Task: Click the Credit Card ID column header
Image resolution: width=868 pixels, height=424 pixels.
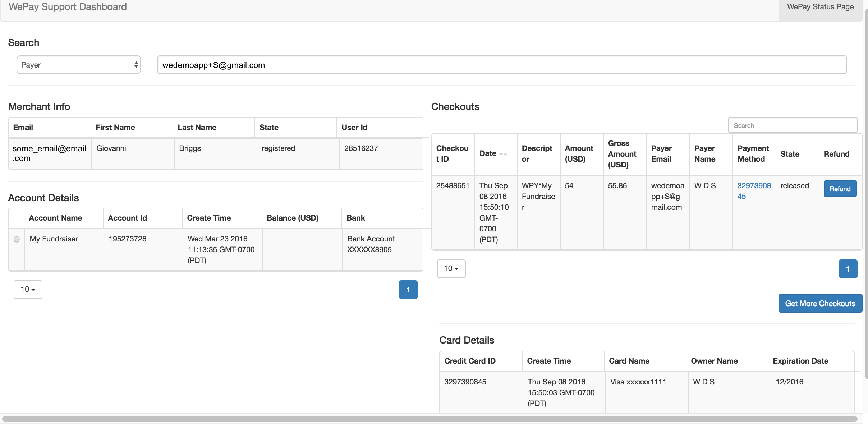Action: pos(481,361)
